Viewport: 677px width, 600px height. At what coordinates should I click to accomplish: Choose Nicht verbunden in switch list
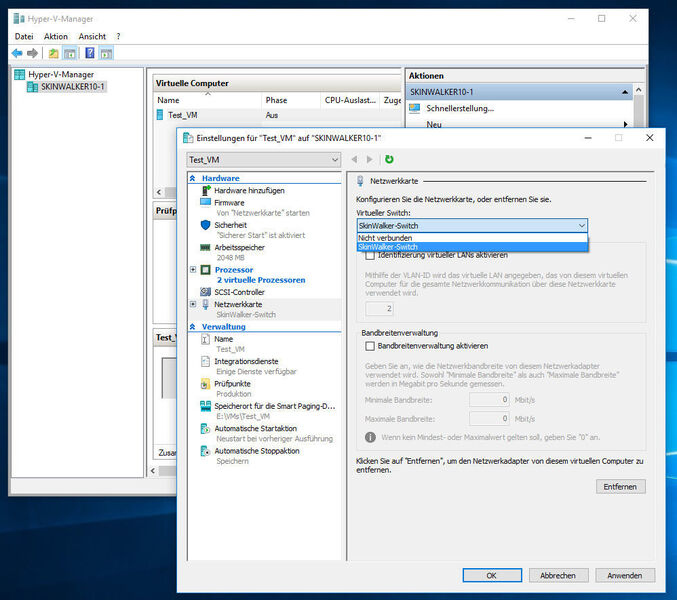click(x=472, y=238)
